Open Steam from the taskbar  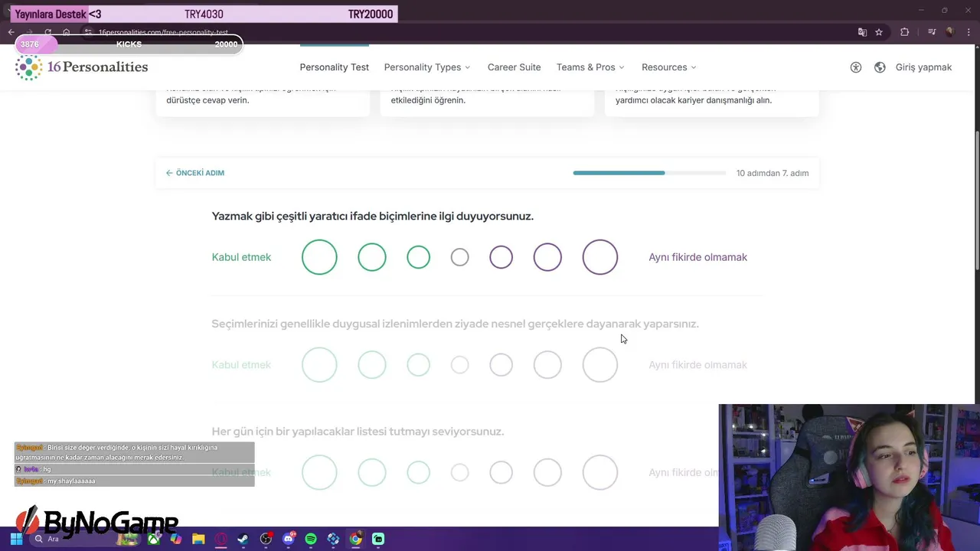[x=243, y=539]
